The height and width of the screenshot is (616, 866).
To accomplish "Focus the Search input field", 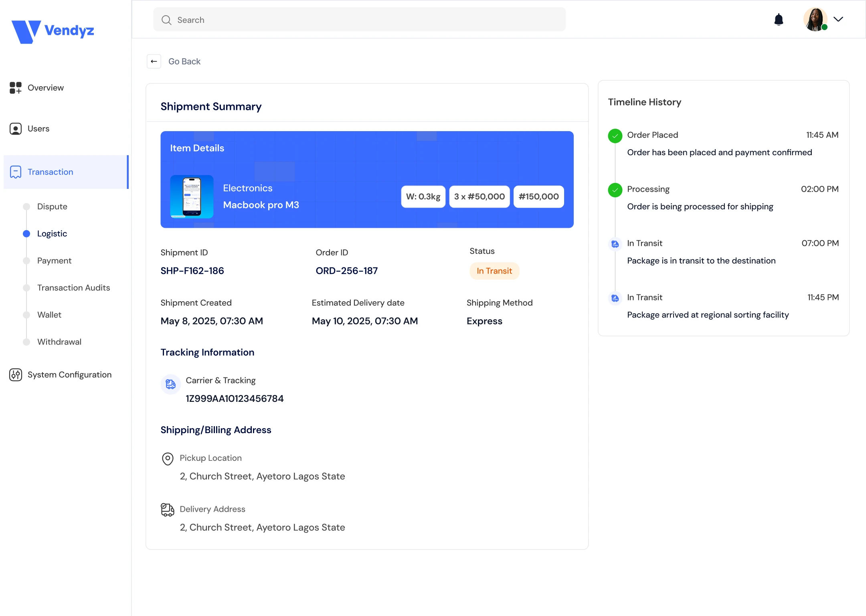I will coord(359,20).
